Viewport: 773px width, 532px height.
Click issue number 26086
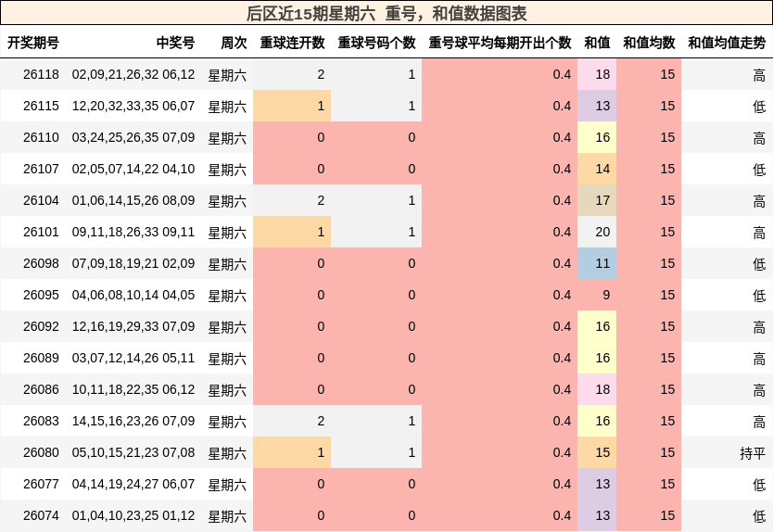pos(41,390)
